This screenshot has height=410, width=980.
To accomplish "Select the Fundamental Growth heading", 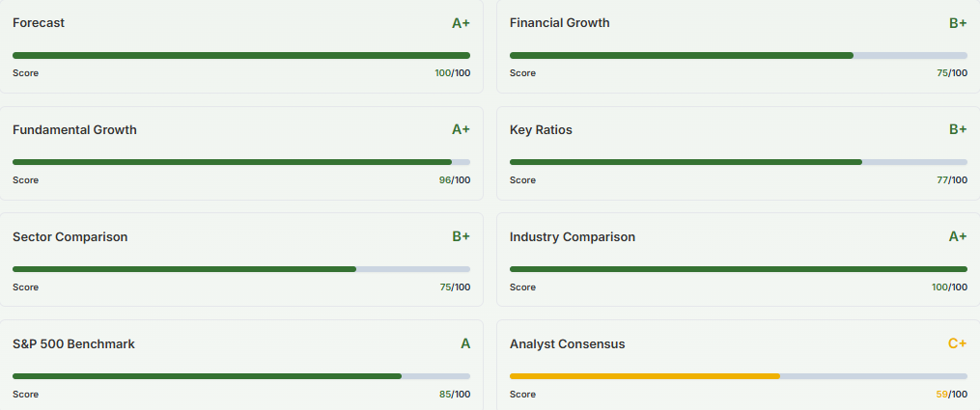I will (x=74, y=129).
